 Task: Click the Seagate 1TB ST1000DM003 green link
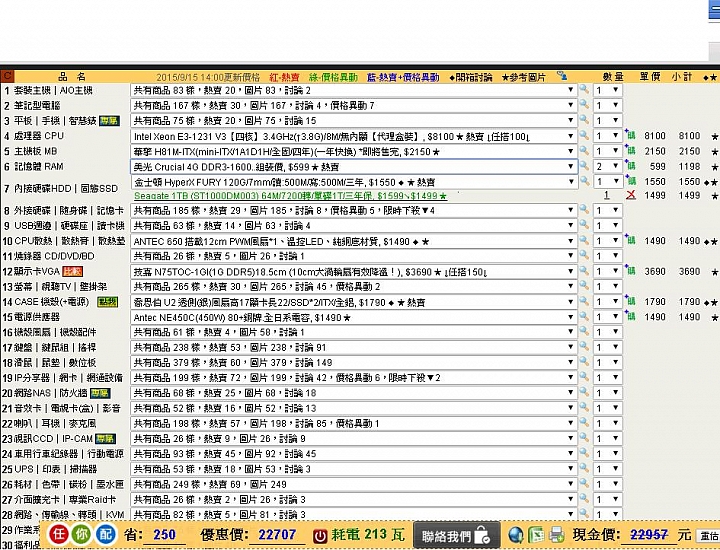pyautogui.click(x=290, y=196)
